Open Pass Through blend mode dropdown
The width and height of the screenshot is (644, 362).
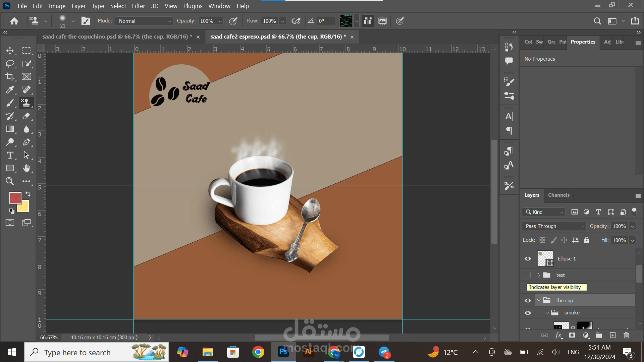tap(554, 226)
